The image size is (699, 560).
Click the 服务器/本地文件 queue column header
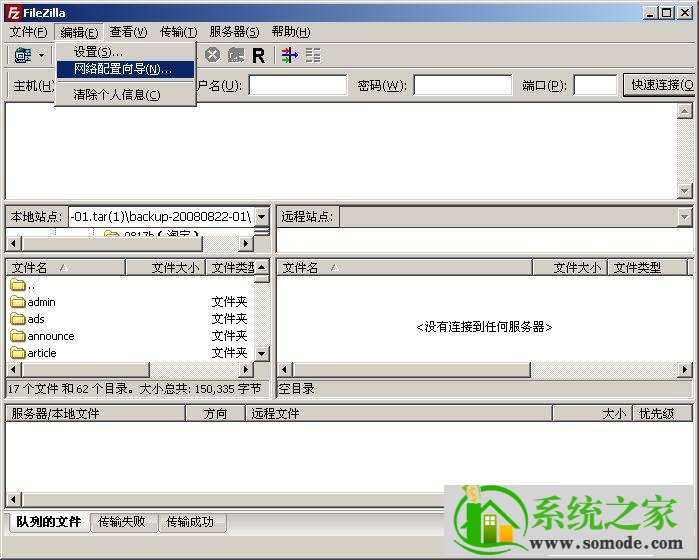[95, 413]
